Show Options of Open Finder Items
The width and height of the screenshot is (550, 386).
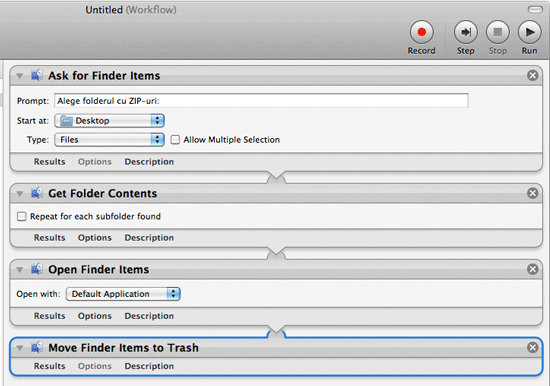[x=95, y=316]
